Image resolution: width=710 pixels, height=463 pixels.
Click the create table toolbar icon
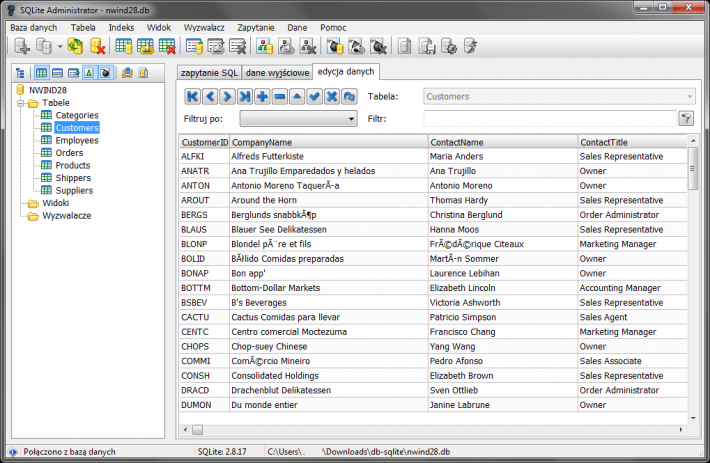pos(123,46)
